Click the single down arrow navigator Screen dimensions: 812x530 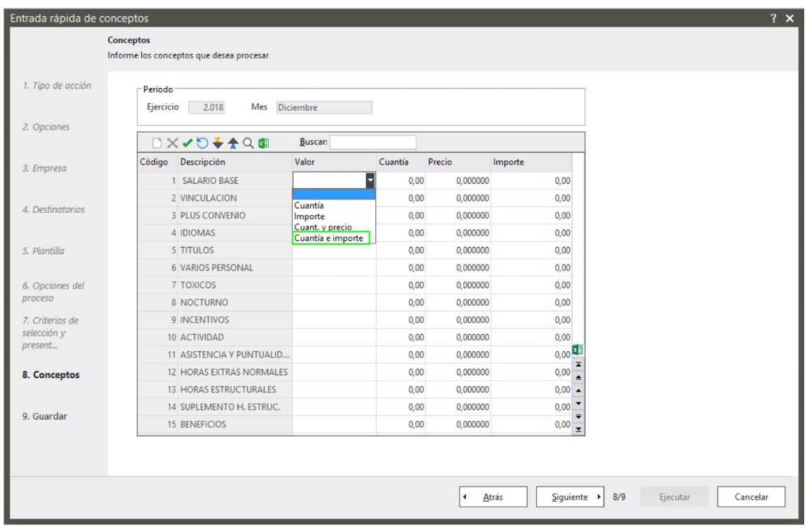pyautogui.click(x=579, y=403)
